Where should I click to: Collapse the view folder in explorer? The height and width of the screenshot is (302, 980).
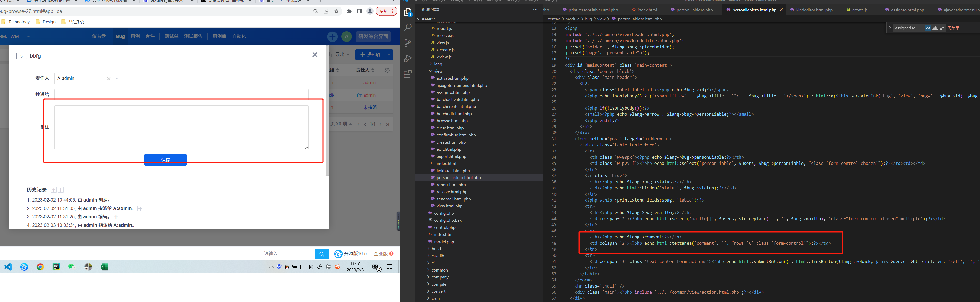coord(438,71)
